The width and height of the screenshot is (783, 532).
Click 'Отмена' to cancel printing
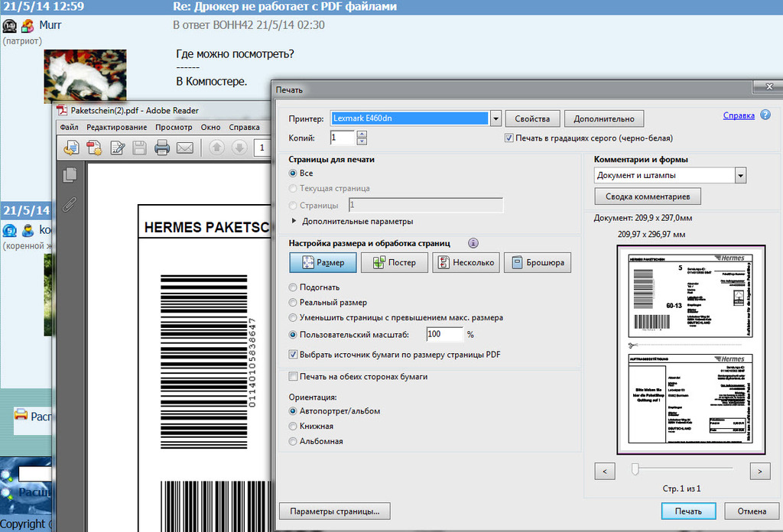752,511
